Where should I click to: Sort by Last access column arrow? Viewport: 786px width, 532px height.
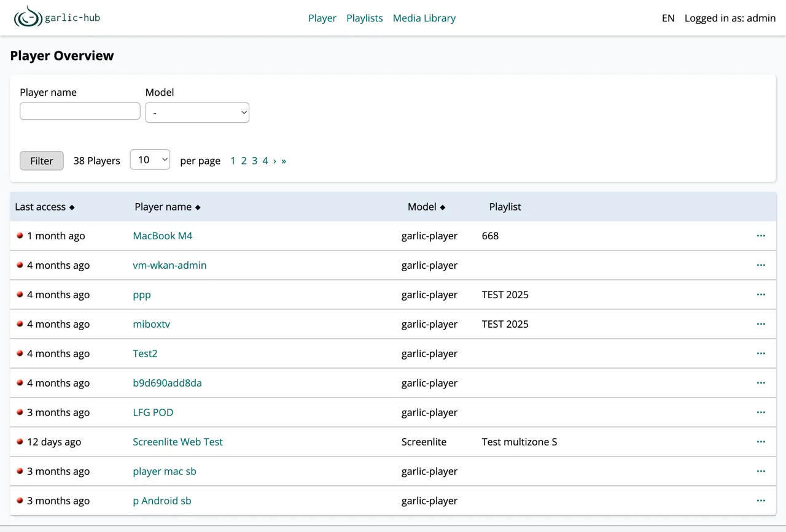pos(72,207)
